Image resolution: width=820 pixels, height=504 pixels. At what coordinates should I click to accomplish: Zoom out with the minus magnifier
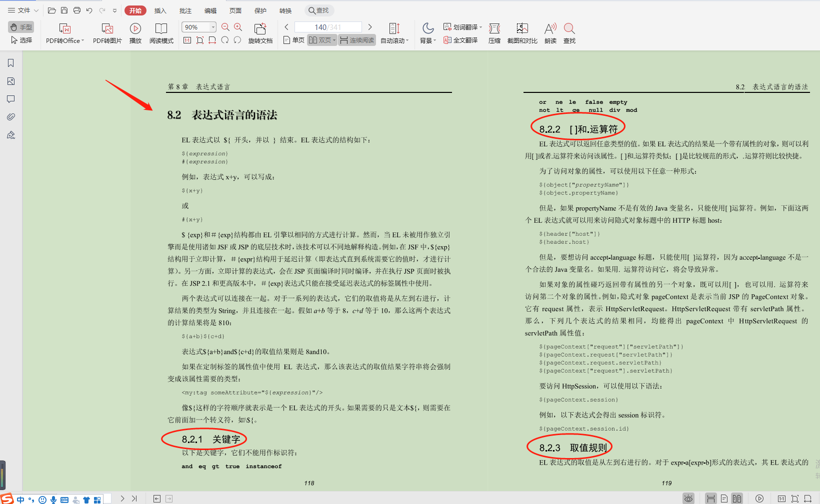(x=225, y=27)
